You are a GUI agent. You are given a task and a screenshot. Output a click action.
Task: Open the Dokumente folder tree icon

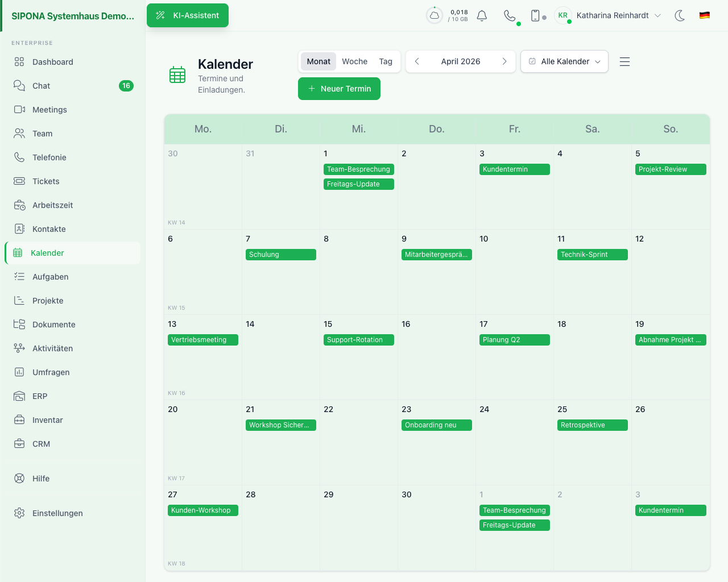coord(19,325)
